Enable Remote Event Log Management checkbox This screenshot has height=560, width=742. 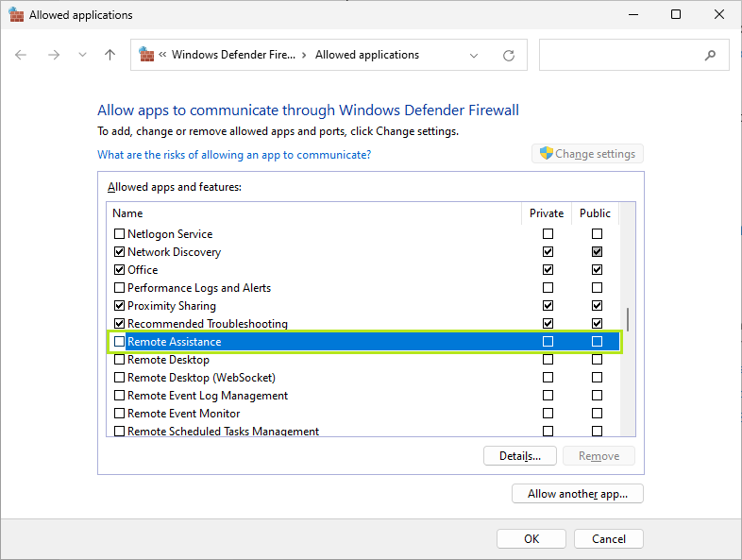[x=119, y=396]
